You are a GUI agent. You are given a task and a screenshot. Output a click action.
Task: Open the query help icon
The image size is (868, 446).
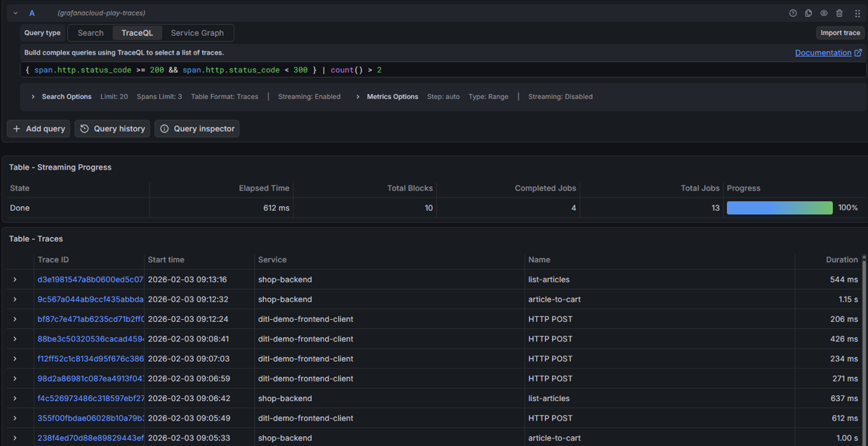793,13
